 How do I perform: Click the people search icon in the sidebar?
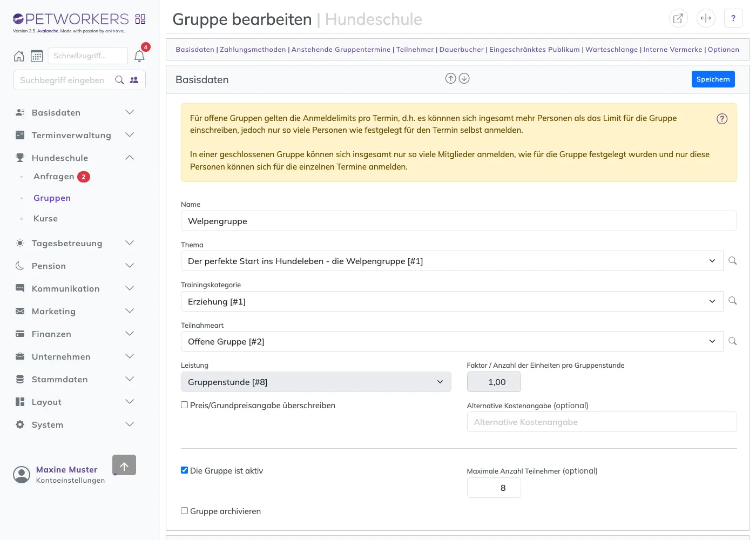pos(134,80)
